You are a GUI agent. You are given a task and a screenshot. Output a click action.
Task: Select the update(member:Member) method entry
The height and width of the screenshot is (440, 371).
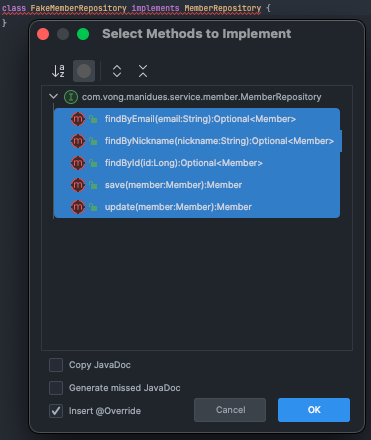tap(197, 207)
